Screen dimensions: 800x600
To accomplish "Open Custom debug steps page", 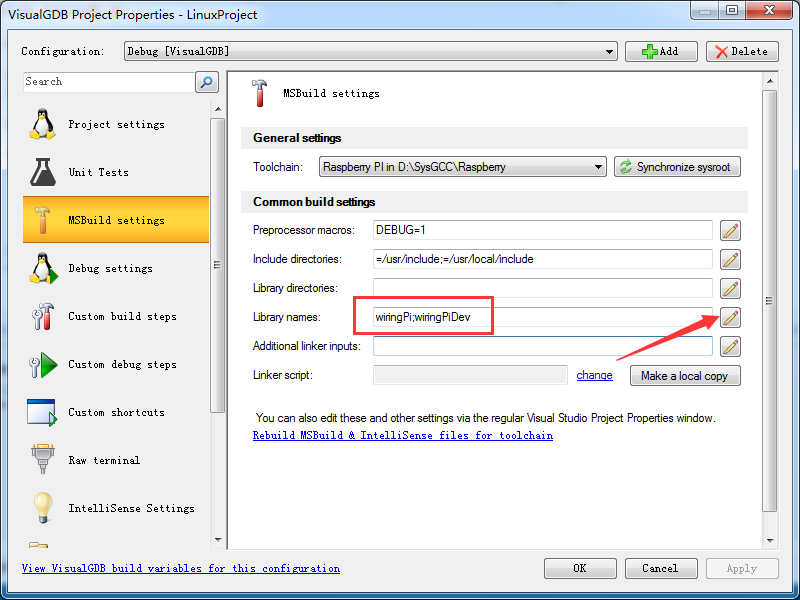I will tap(121, 364).
